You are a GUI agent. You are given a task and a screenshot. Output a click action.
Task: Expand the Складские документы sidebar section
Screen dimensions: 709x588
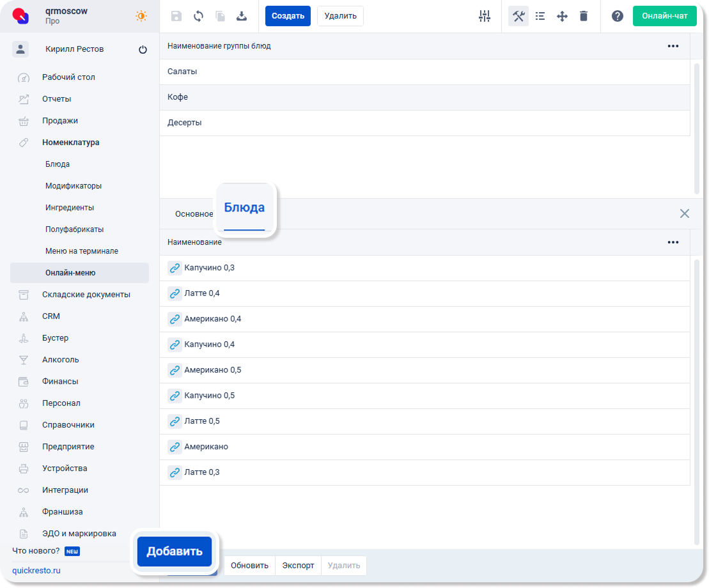(x=86, y=295)
